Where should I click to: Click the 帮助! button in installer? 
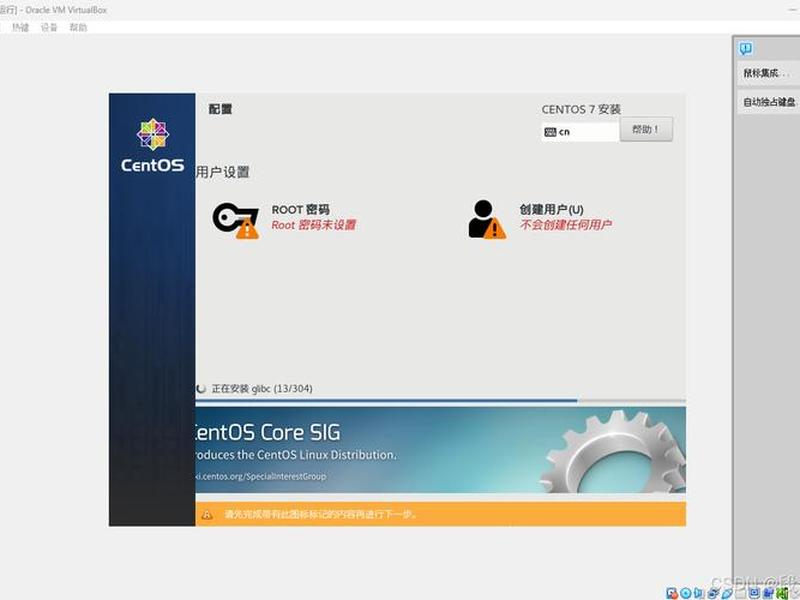pos(646,130)
